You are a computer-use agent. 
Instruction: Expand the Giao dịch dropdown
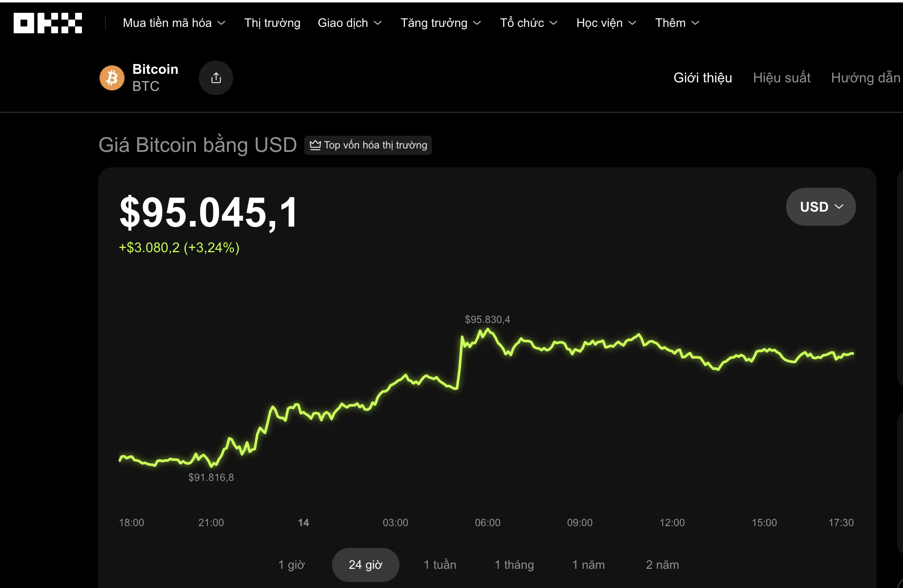349,23
